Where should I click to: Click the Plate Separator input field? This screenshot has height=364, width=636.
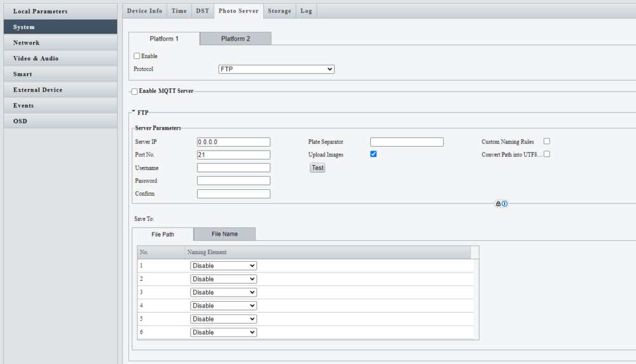pyautogui.click(x=407, y=142)
